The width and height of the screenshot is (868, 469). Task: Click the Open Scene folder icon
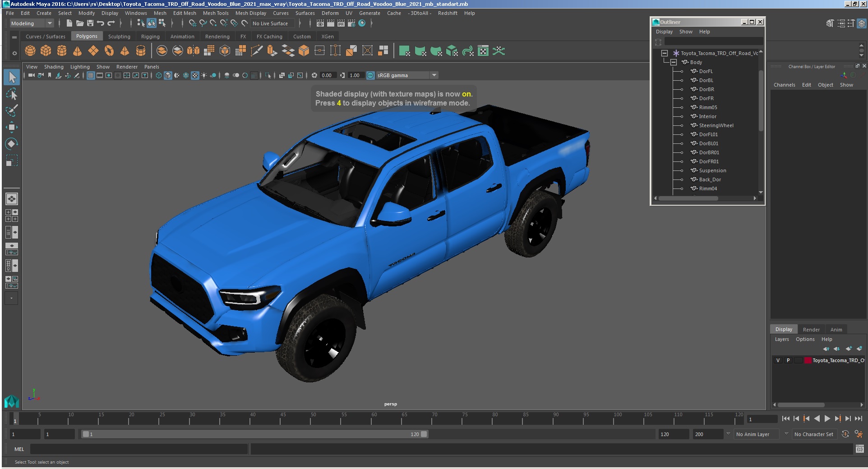[80, 23]
